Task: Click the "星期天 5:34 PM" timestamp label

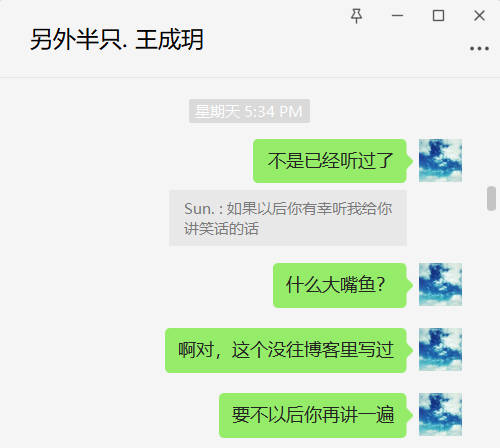Action: point(249,111)
